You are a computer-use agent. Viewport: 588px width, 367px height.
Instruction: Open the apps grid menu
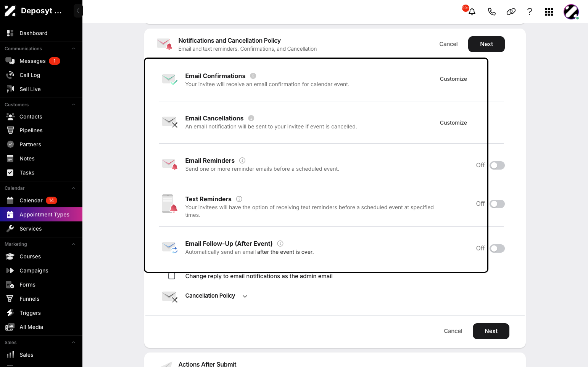click(x=549, y=12)
